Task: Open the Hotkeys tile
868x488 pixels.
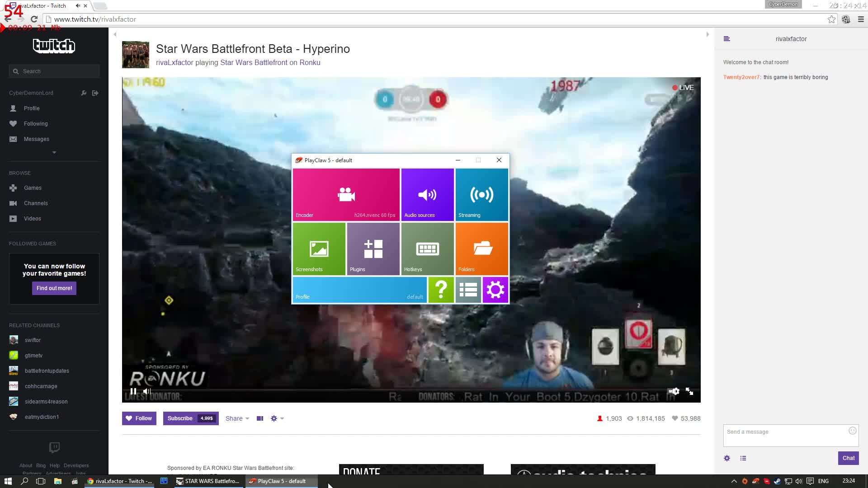Action: click(x=427, y=249)
